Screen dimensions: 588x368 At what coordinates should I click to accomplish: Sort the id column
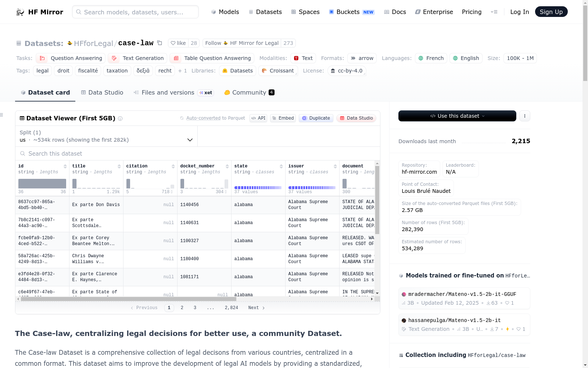pyautogui.click(x=65, y=166)
